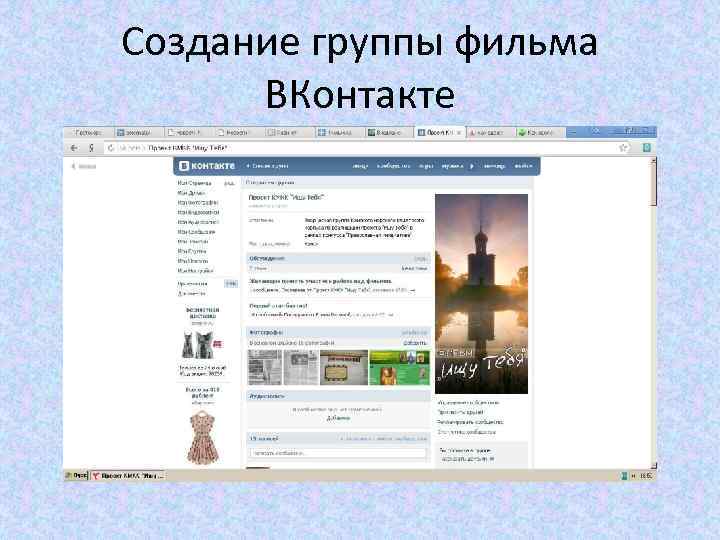Open Мои Группы in sidebar

coord(192,251)
